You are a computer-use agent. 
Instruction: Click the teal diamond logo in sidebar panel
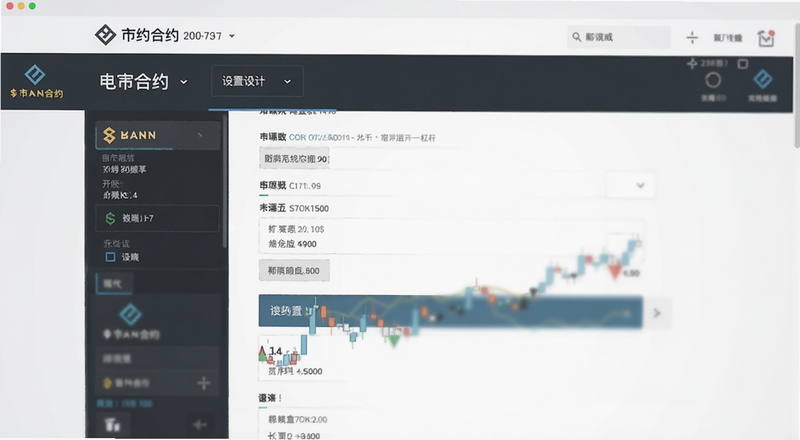pos(131,314)
